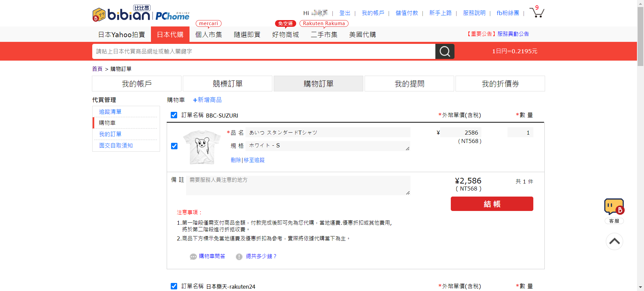Open the 二手市集 tab

point(324,34)
